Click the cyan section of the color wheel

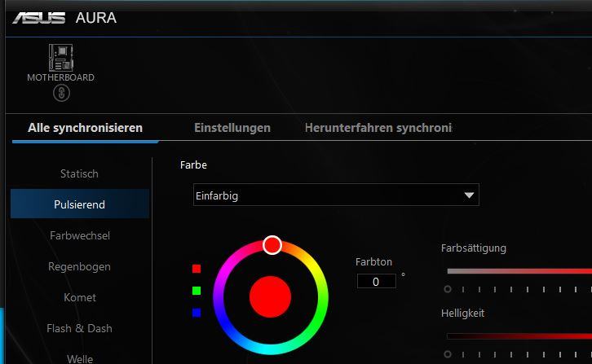click(x=271, y=349)
